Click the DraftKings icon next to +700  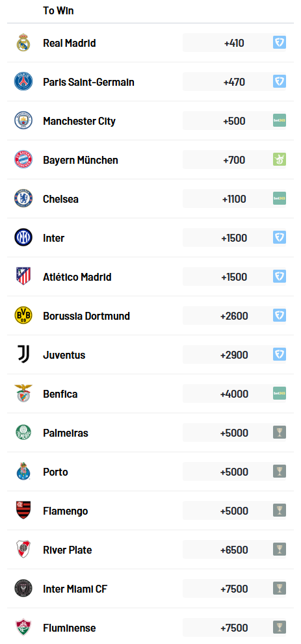280,159
